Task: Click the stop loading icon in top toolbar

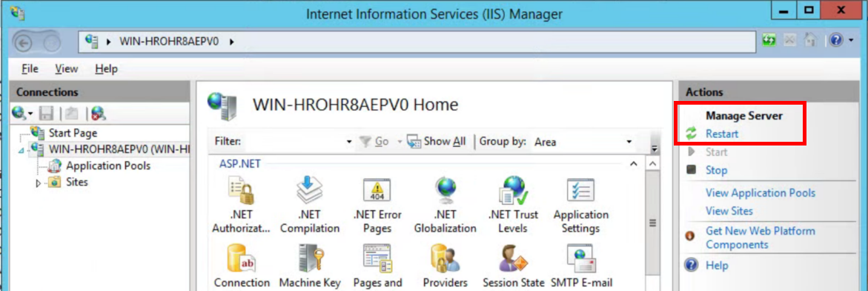Action: [x=790, y=41]
